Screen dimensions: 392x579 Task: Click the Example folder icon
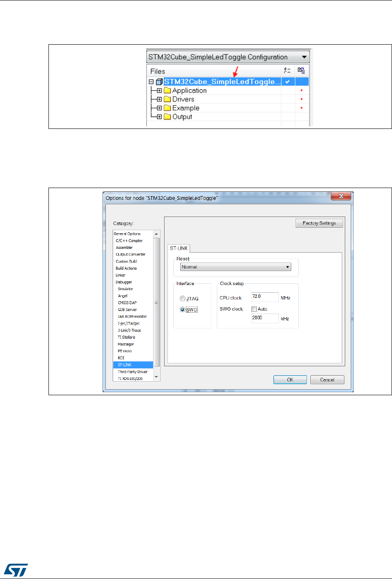[x=167, y=108]
